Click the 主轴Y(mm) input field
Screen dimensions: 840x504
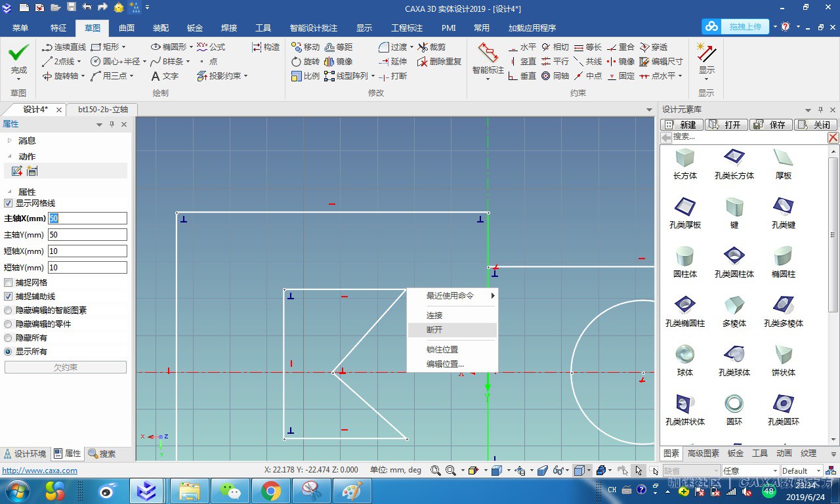point(87,235)
